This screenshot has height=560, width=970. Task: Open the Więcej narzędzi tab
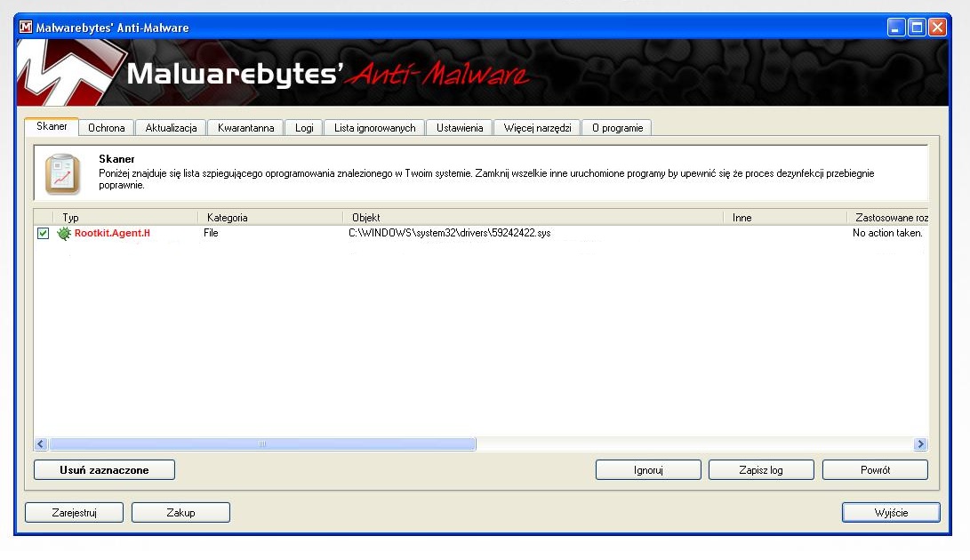coord(537,127)
